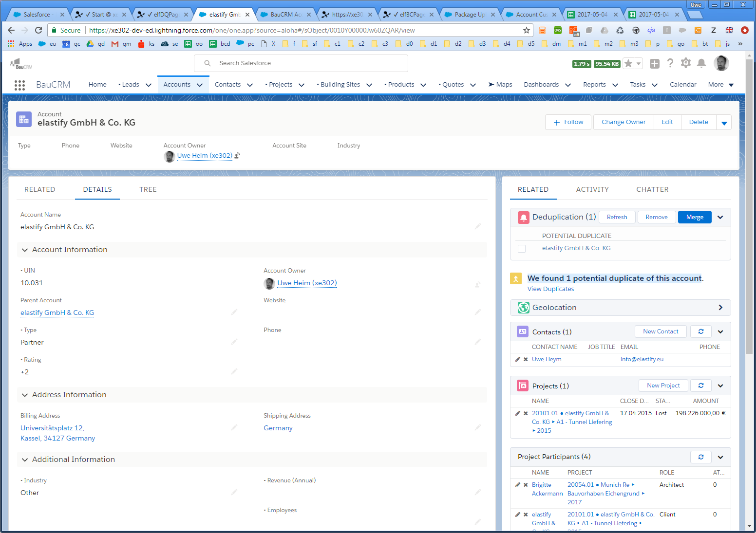Screen dimensions: 756x533
Task: Delete Brigitte Ackermann participant row
Action: pos(526,485)
